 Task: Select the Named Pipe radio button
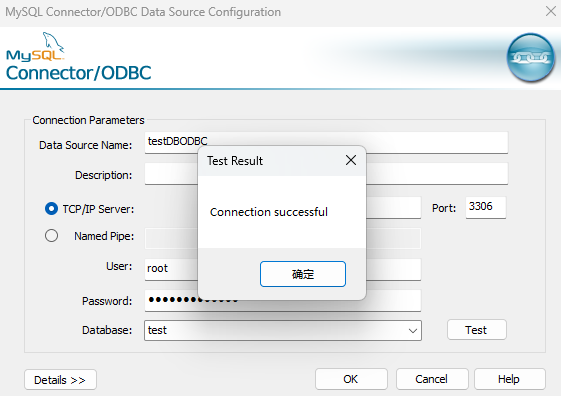point(51,236)
